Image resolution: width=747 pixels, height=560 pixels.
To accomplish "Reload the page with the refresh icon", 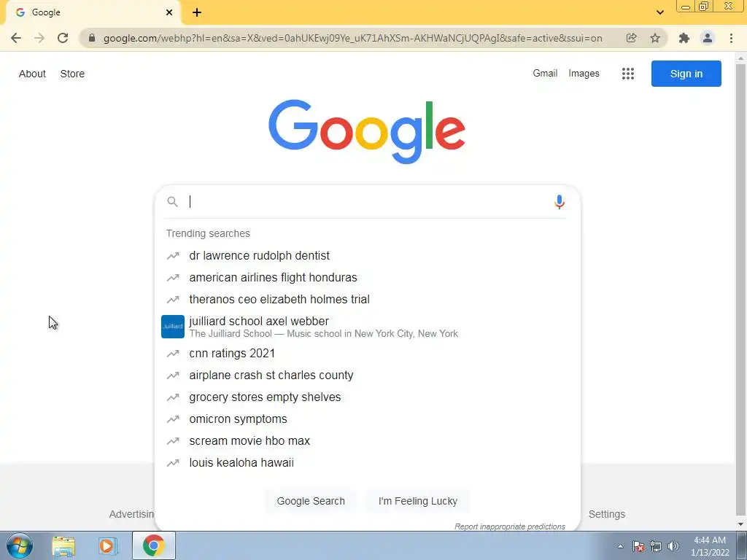I will coord(63,38).
